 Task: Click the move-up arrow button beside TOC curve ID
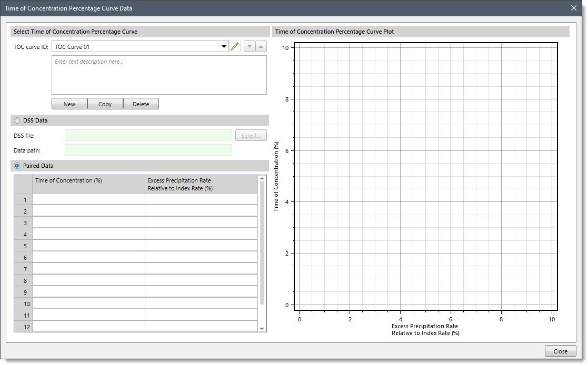(x=261, y=46)
